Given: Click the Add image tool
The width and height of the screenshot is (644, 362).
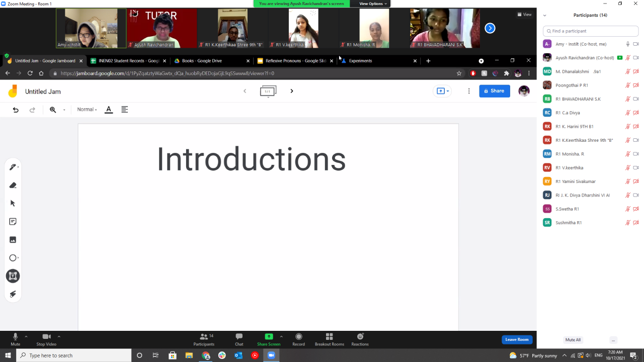Looking at the screenshot, I should pyautogui.click(x=13, y=239).
